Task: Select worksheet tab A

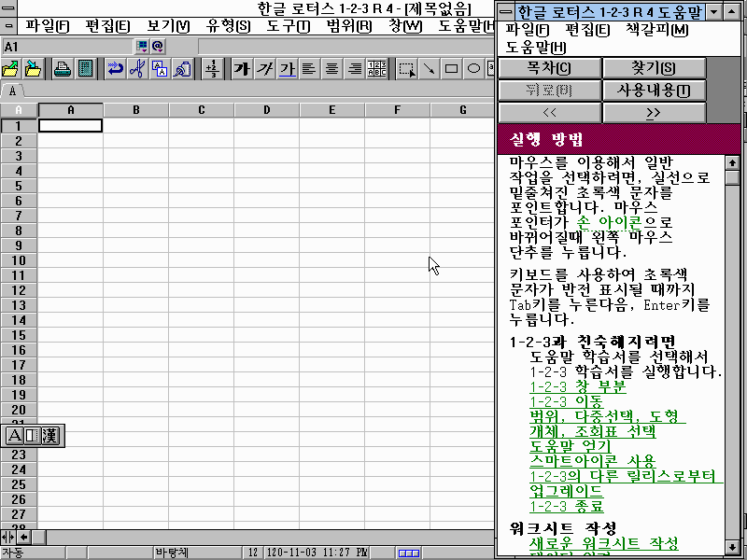Action: (12, 91)
